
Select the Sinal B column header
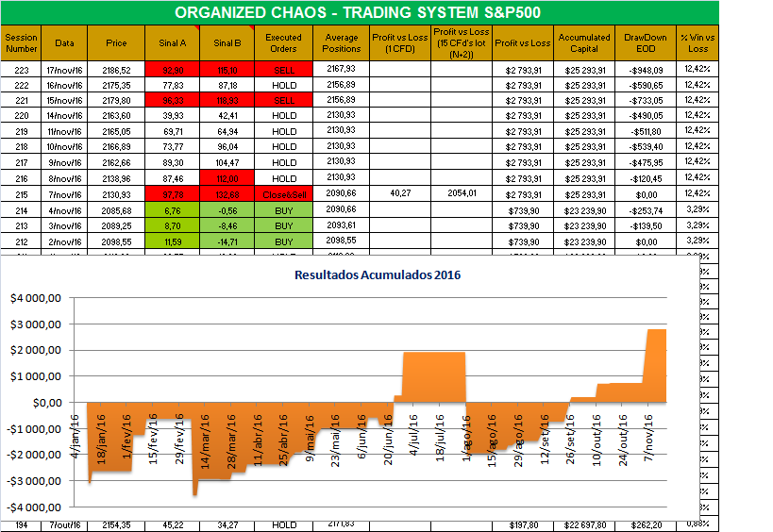(x=227, y=42)
